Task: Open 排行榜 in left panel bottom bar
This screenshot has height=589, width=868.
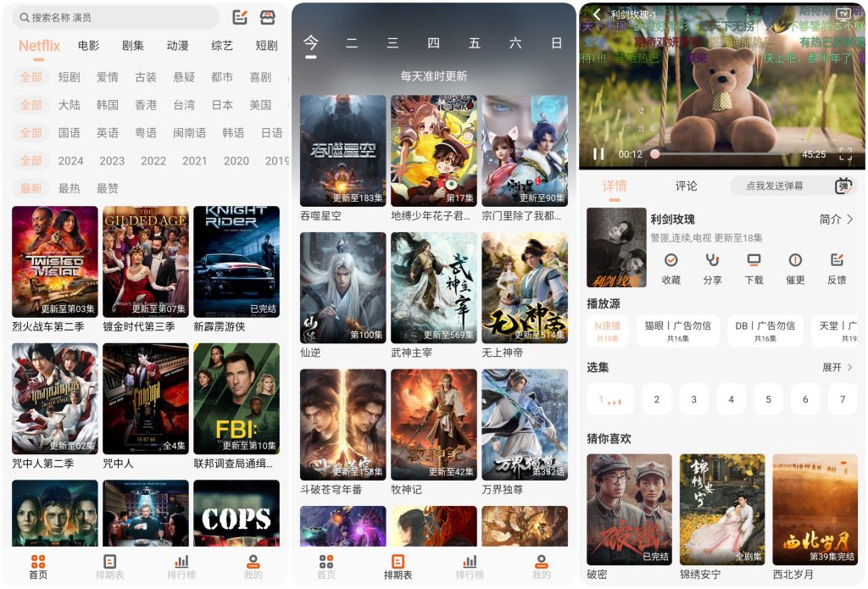Action: click(181, 568)
